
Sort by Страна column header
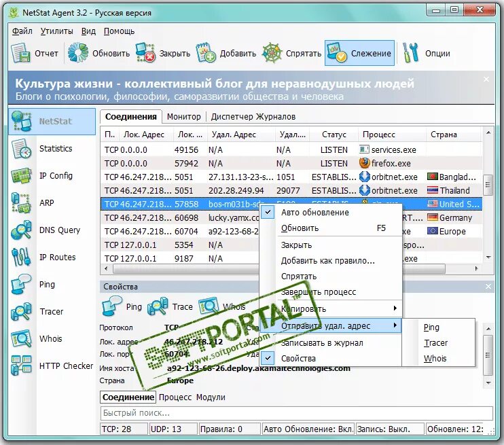click(x=454, y=135)
